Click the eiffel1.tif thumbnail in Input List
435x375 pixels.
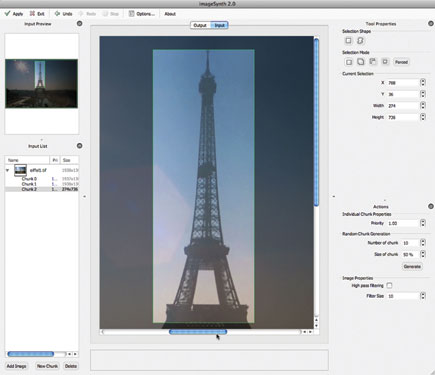coord(20,170)
